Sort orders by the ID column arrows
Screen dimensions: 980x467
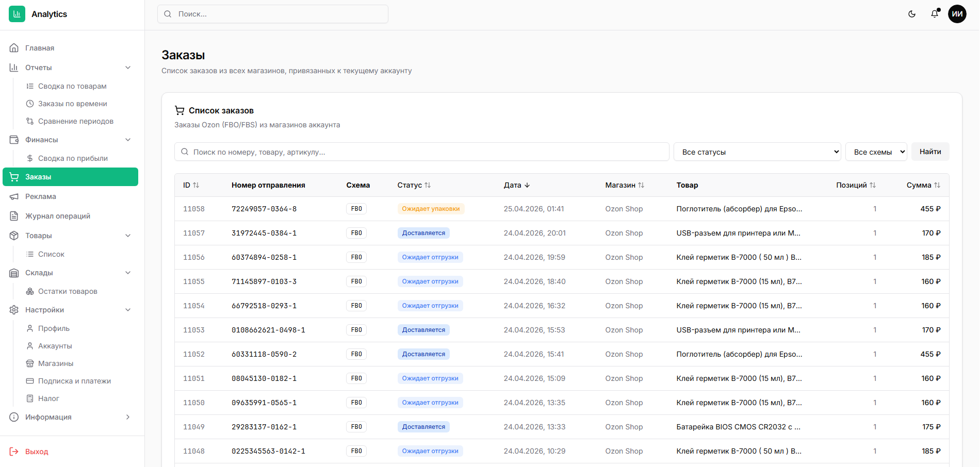click(196, 185)
